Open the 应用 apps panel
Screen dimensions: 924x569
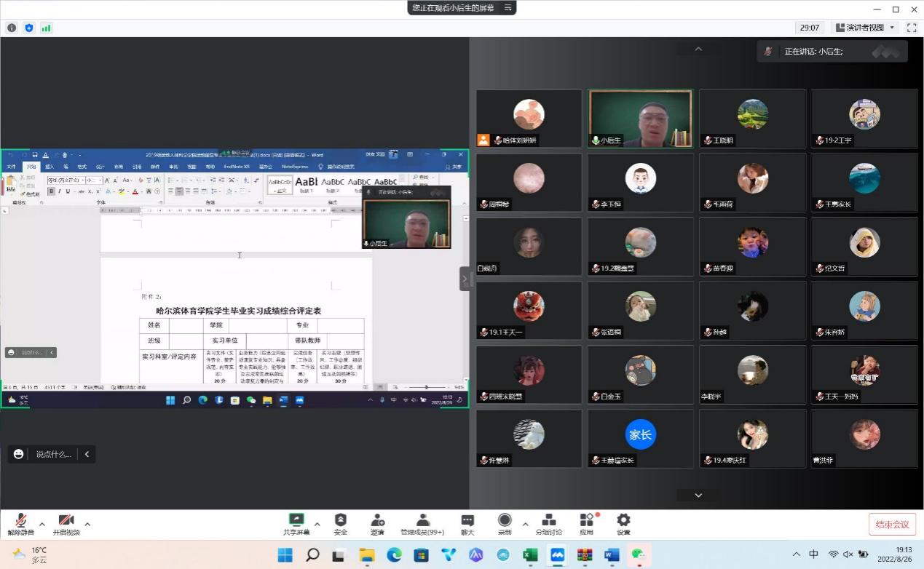(x=587, y=524)
